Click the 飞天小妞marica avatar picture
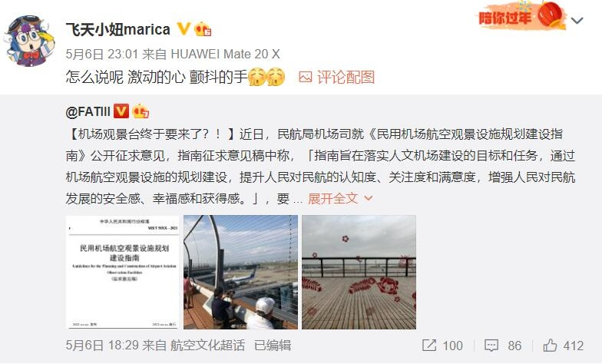 [x=29, y=41]
